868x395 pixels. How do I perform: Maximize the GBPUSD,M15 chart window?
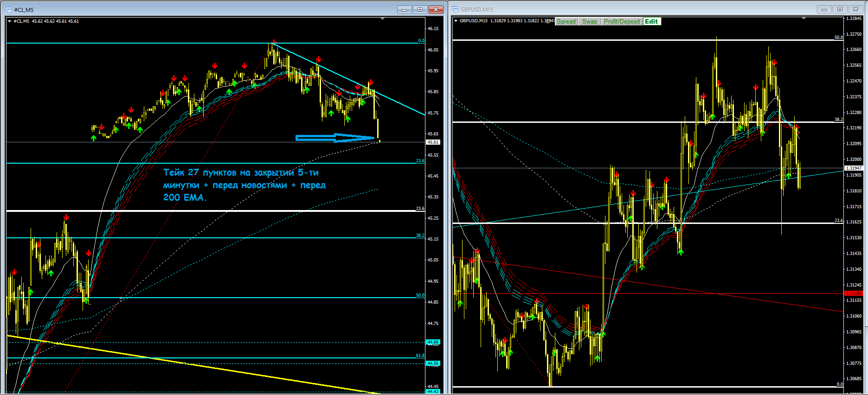840,9
